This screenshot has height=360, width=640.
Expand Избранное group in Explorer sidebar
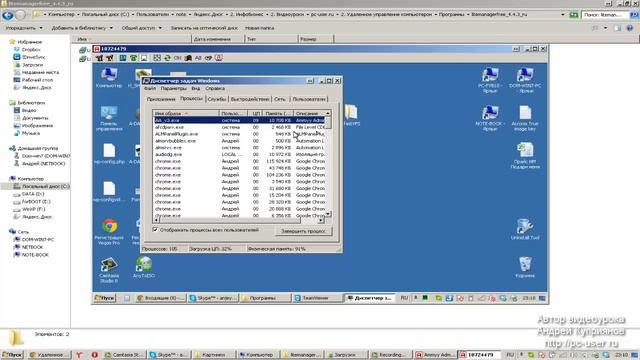[25, 42]
